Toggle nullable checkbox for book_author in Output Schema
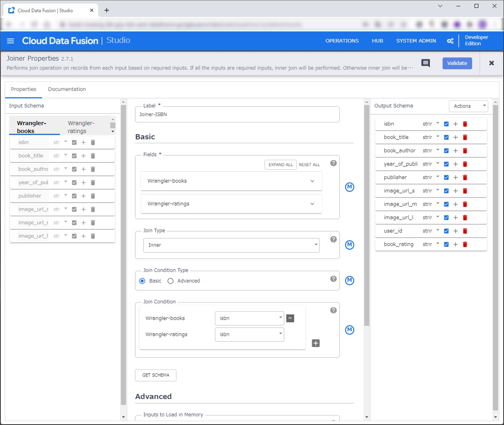 click(446, 151)
